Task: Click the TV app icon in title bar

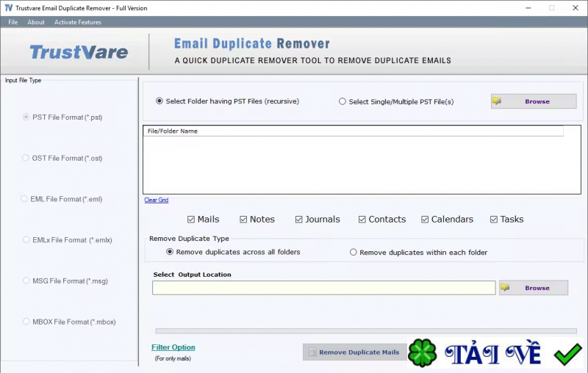Action: (9, 8)
